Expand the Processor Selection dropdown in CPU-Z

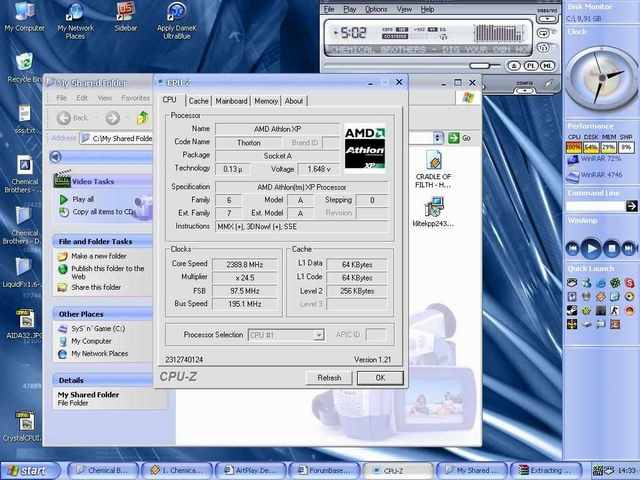coord(318,335)
